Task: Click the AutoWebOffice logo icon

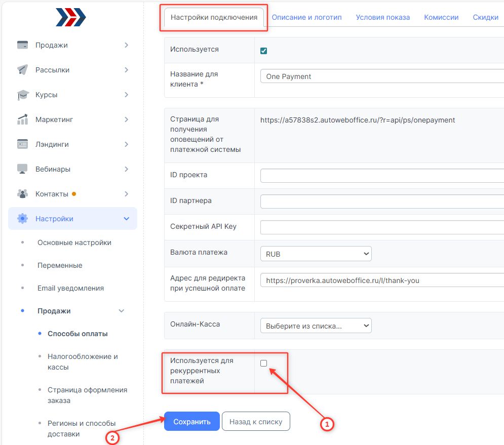Action: [71, 17]
